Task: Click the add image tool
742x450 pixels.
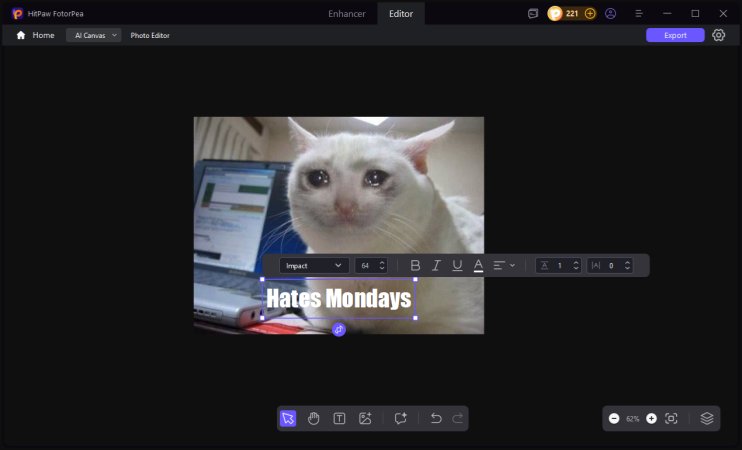Action: pyautogui.click(x=365, y=418)
